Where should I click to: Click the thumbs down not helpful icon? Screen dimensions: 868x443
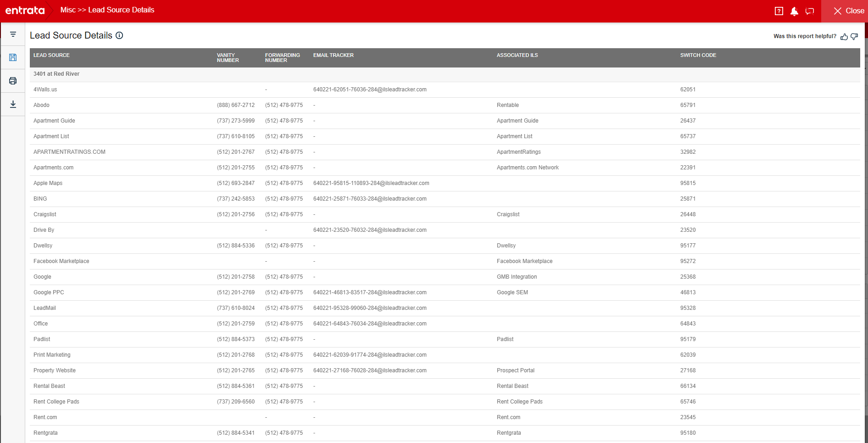point(854,36)
